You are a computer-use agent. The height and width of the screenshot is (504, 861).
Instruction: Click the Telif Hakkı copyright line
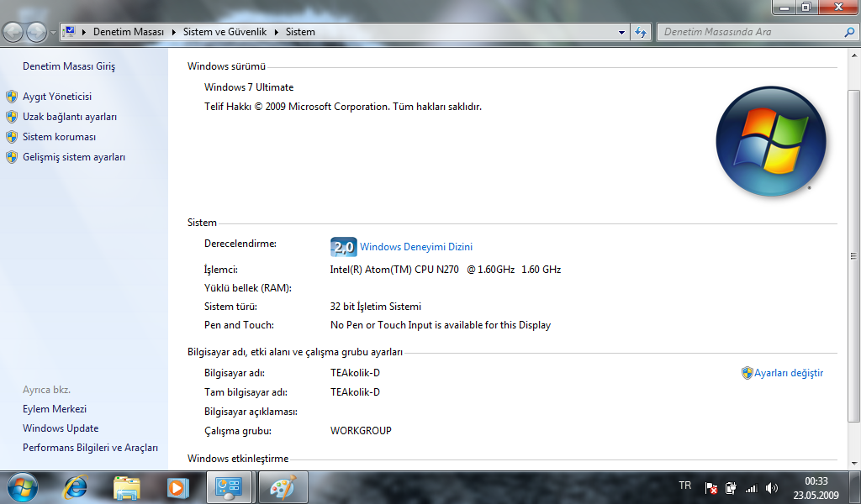point(343,107)
